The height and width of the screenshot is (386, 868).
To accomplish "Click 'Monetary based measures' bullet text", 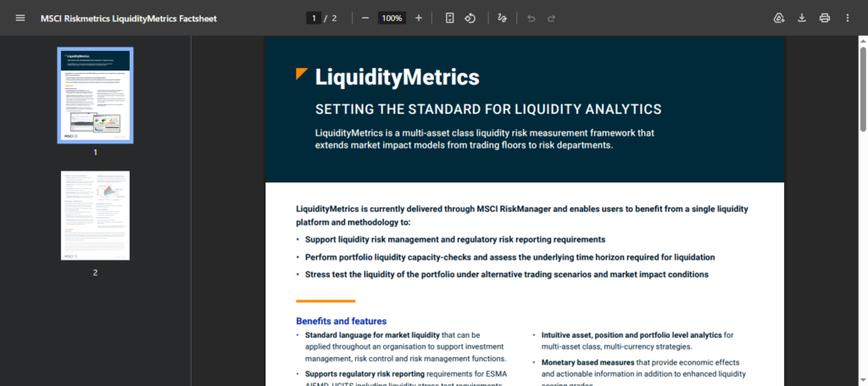I will (588, 362).
